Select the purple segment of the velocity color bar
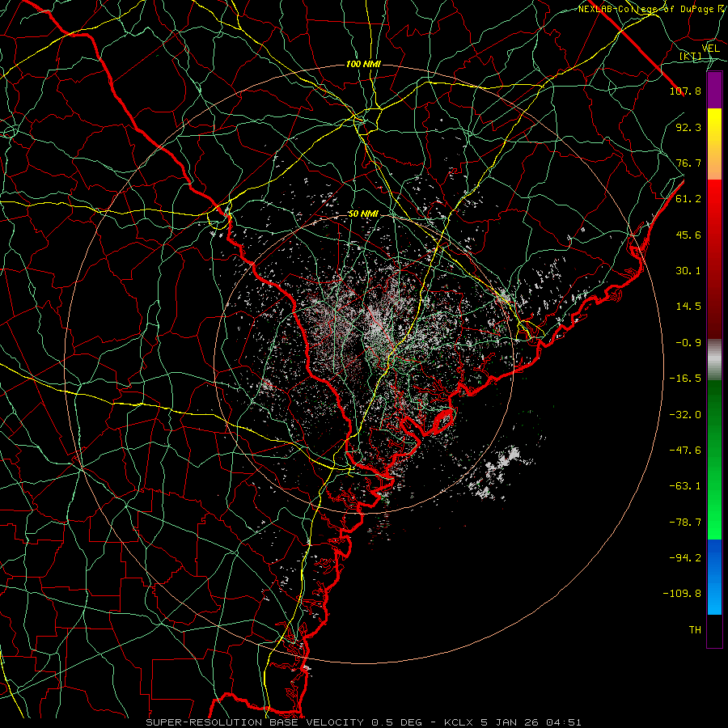The image size is (728, 728). point(714,91)
